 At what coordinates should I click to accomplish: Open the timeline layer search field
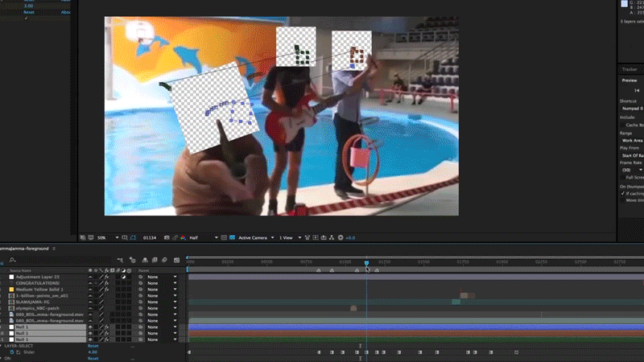[60, 260]
